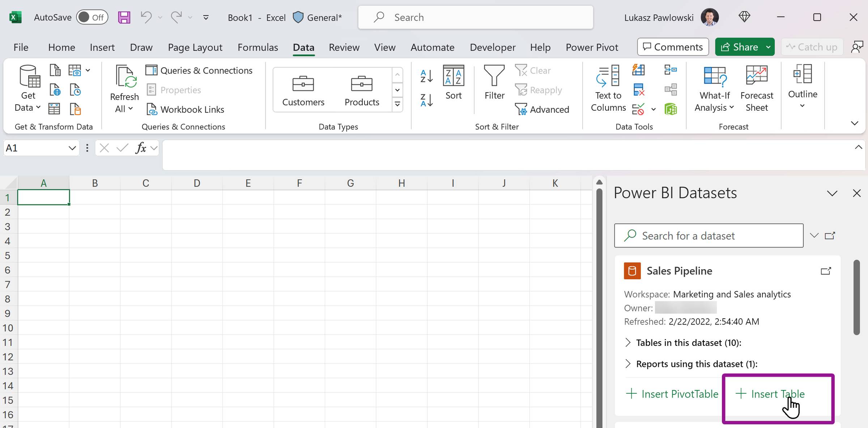
Task: Switch to the Insert tab
Action: click(102, 47)
